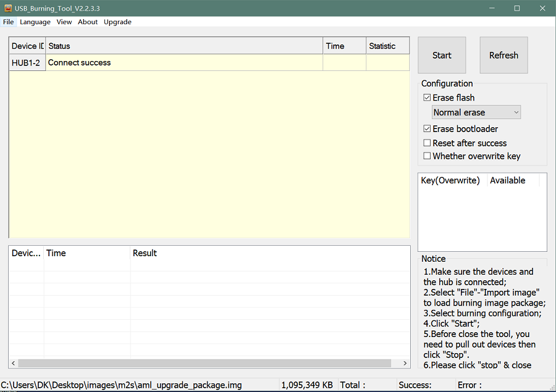556x392 pixels.
Task: Open the File menu
Action: coord(8,22)
